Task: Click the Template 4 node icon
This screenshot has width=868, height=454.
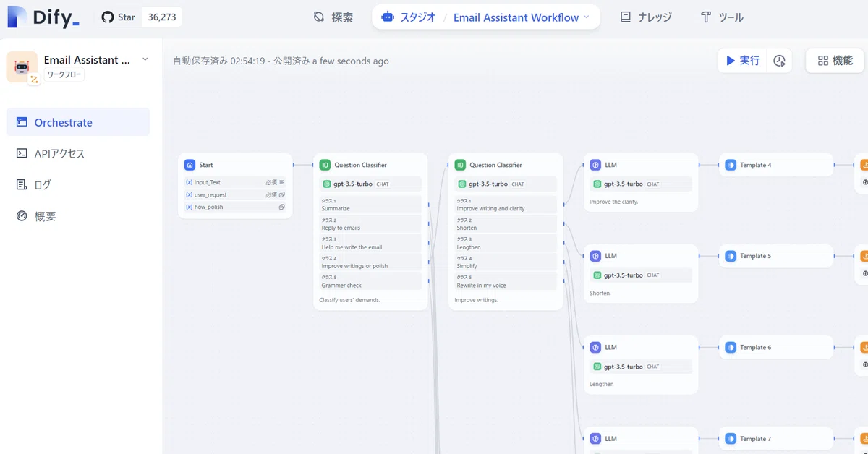Action: tap(731, 165)
